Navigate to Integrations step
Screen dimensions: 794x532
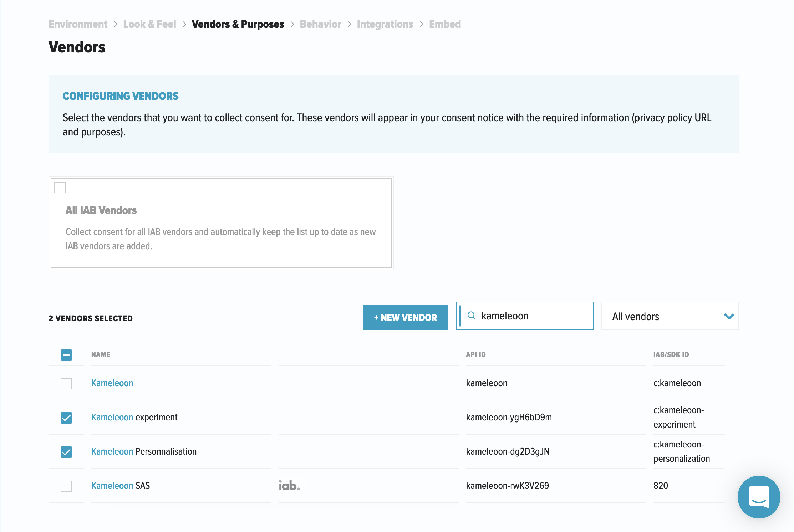[x=385, y=24]
